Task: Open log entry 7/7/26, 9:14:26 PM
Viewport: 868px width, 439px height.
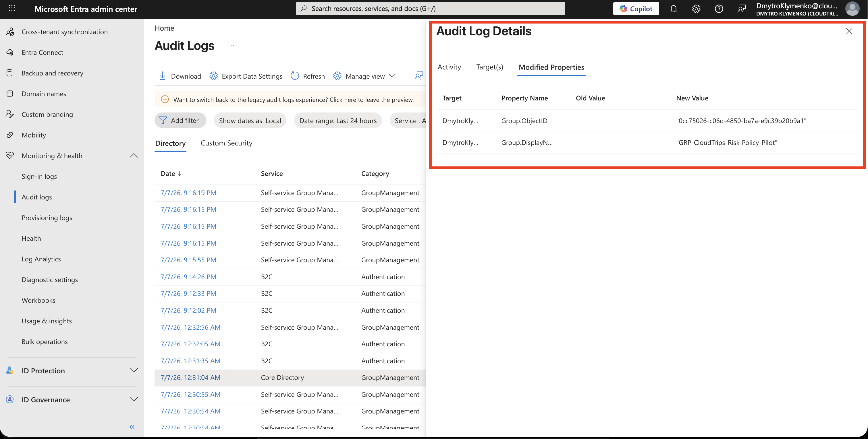Action: (188, 277)
